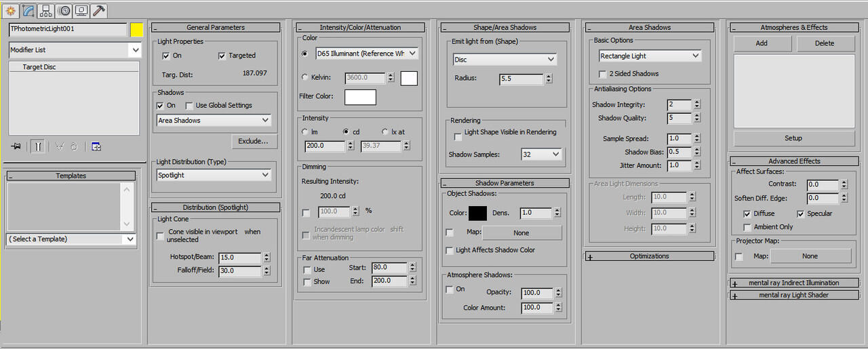Click the yellow object color swatch

pyautogui.click(x=136, y=30)
